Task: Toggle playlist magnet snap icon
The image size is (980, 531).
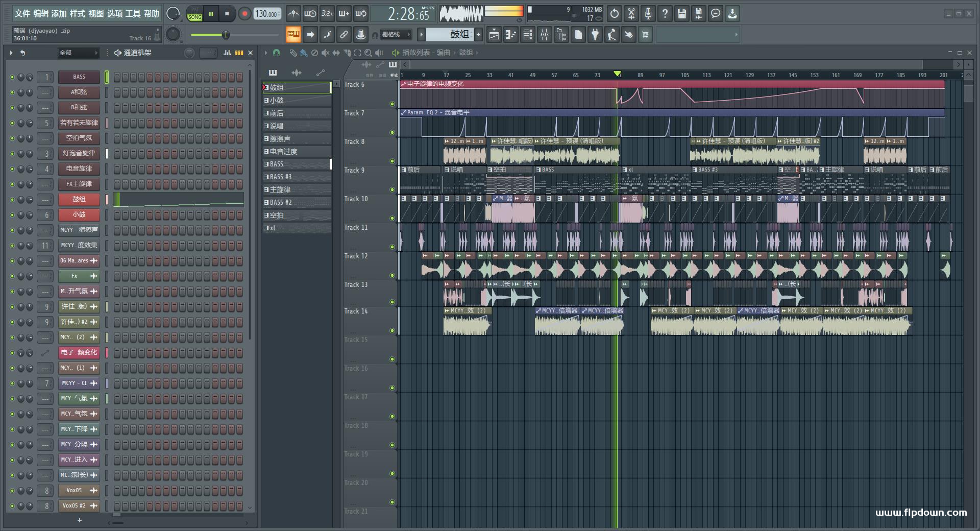Action: (x=276, y=53)
